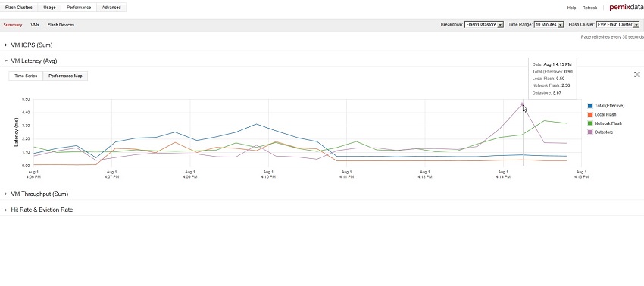This screenshot has height=286, width=644.
Task: Click the Local Flash legend label
Action: 605,115
